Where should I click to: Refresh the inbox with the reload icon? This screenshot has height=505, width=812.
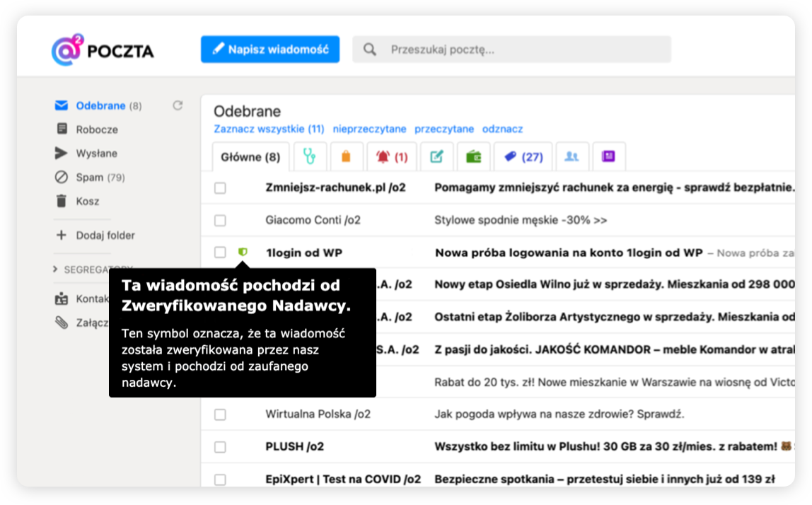click(178, 105)
